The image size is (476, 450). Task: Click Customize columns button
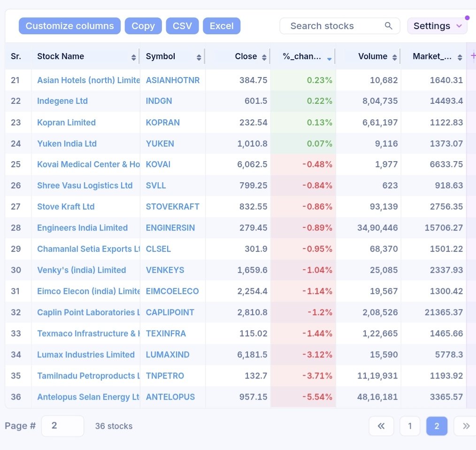[69, 26]
